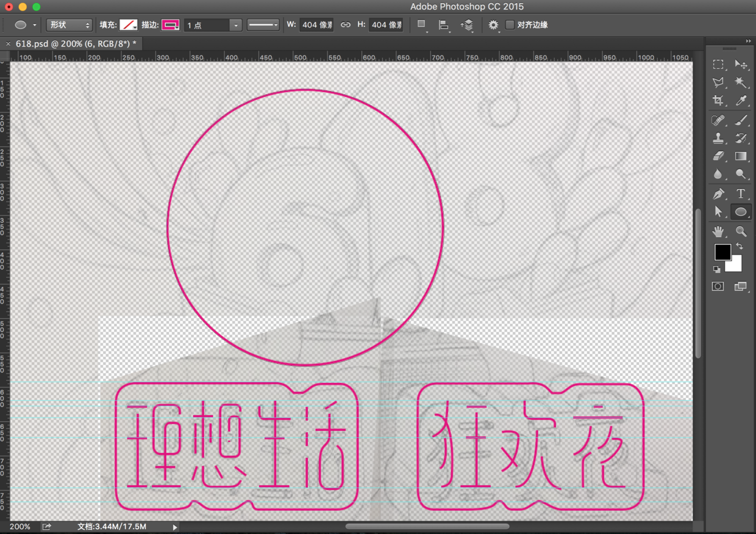Click the export icon in status bar
The height and width of the screenshot is (534, 756).
[46, 527]
